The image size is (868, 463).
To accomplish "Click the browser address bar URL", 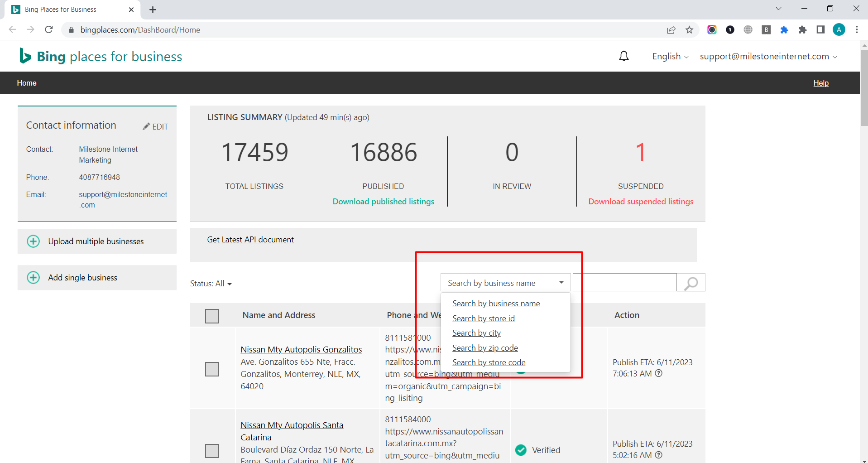I will (140, 30).
